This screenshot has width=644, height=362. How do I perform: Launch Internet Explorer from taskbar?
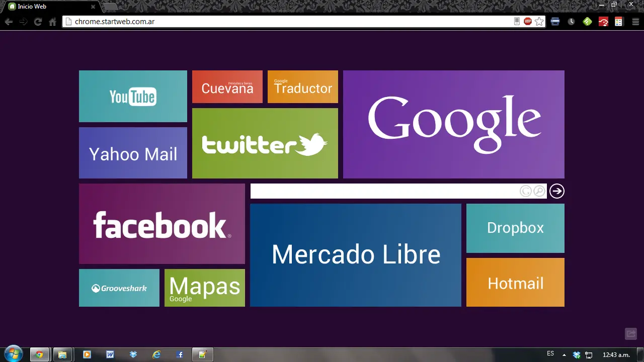pos(156,354)
